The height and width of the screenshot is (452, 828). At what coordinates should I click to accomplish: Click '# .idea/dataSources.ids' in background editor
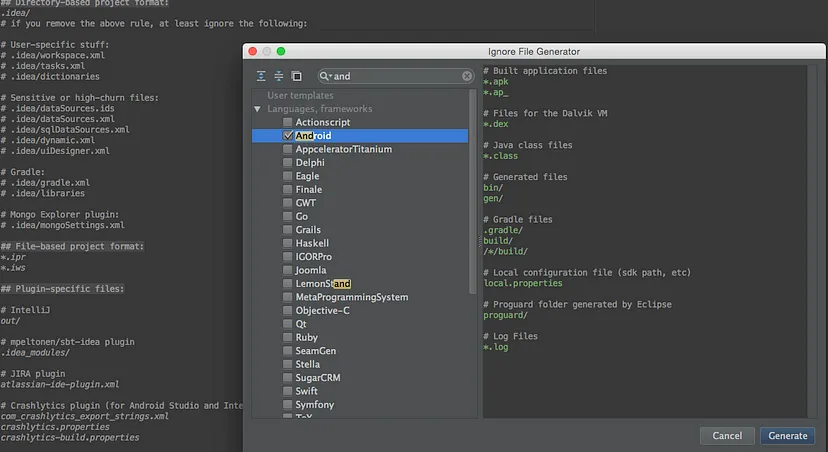click(58, 108)
